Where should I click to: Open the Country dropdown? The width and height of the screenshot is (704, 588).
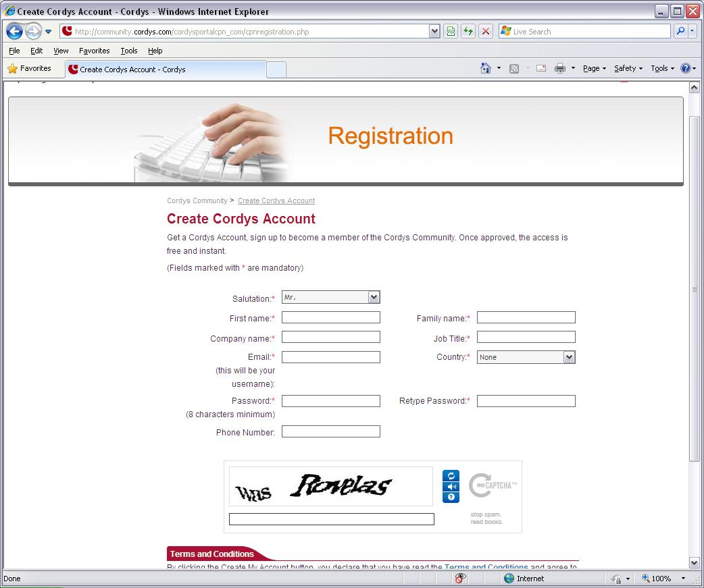[526, 357]
